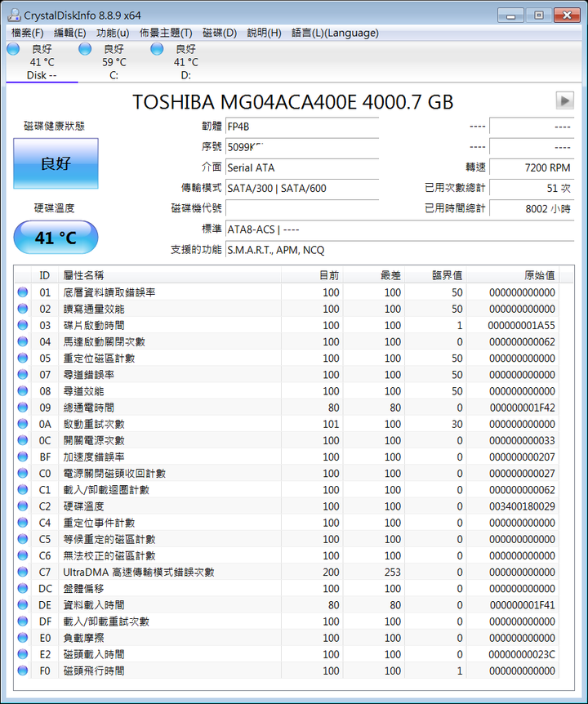Click the power on count 51 次 field
This screenshot has height=704, width=588.
(532, 188)
